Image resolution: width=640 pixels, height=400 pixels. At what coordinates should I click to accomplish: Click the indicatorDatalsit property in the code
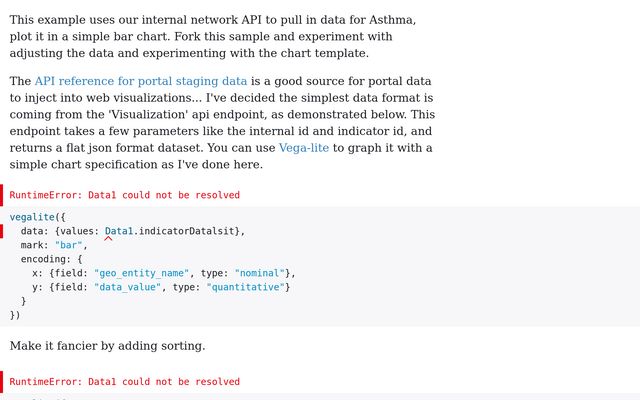click(189, 231)
